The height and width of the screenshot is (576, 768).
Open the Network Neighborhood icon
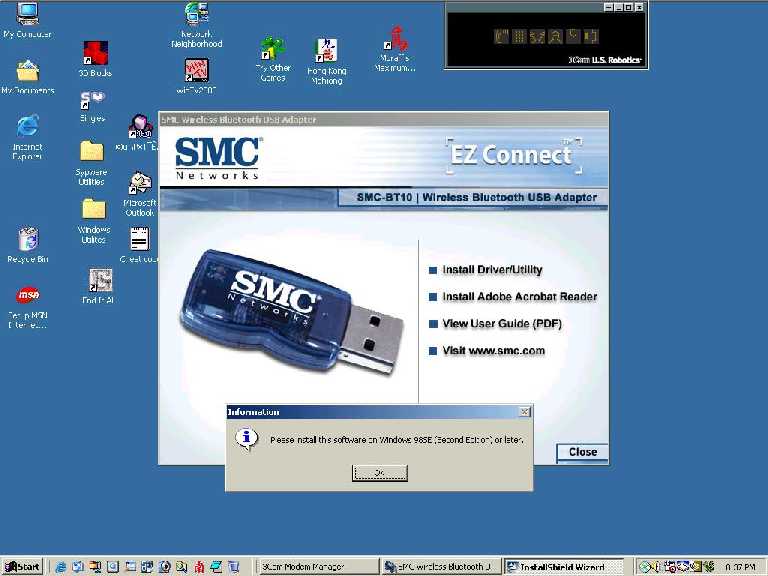pos(196,24)
